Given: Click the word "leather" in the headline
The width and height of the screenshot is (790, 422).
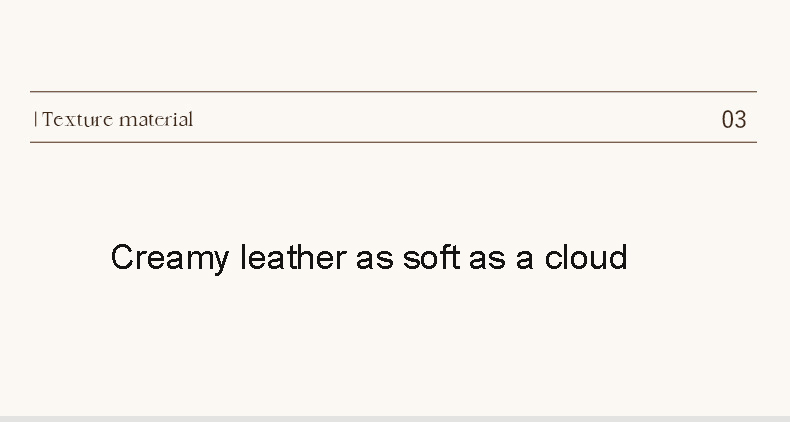Looking at the screenshot, I should 292,258.
